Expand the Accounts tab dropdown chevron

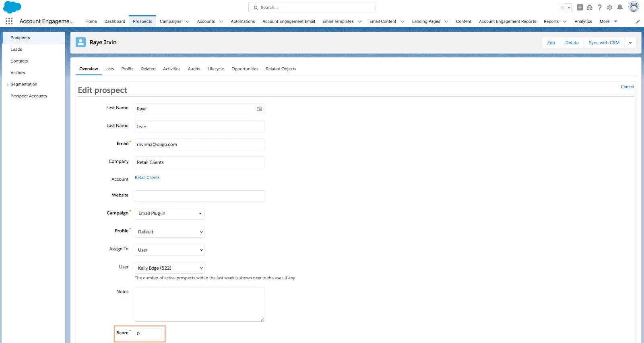(221, 22)
